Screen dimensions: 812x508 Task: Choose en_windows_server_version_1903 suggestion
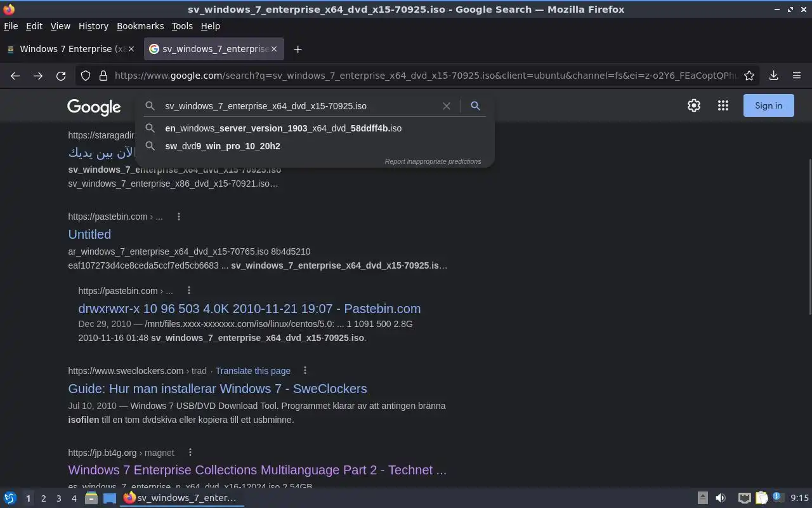315,128
